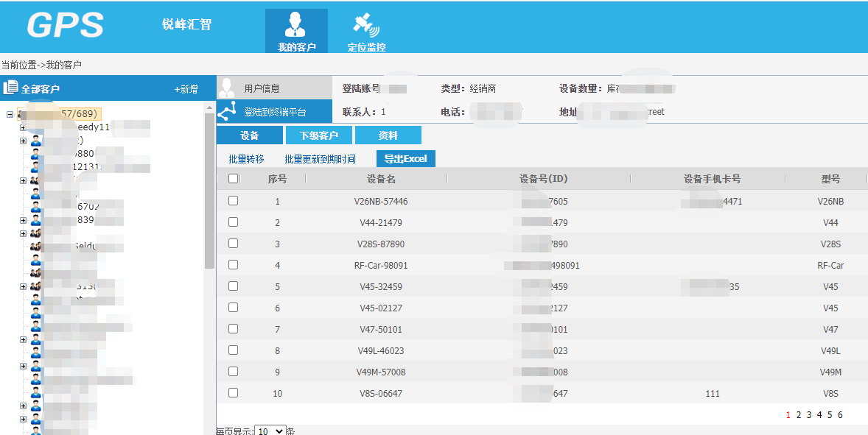The image size is (868, 435).
Task: Click the 登陆到终端平台 share icon
Action: tap(226, 112)
